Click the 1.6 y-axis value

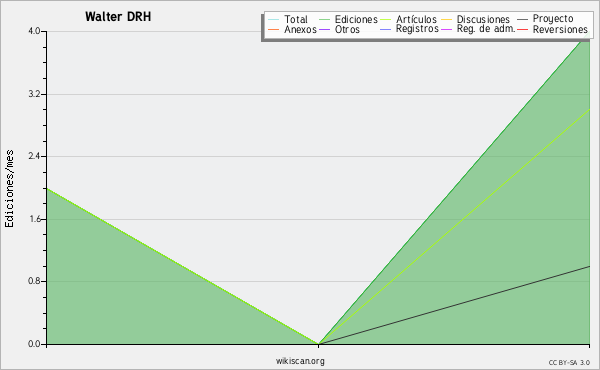point(34,219)
